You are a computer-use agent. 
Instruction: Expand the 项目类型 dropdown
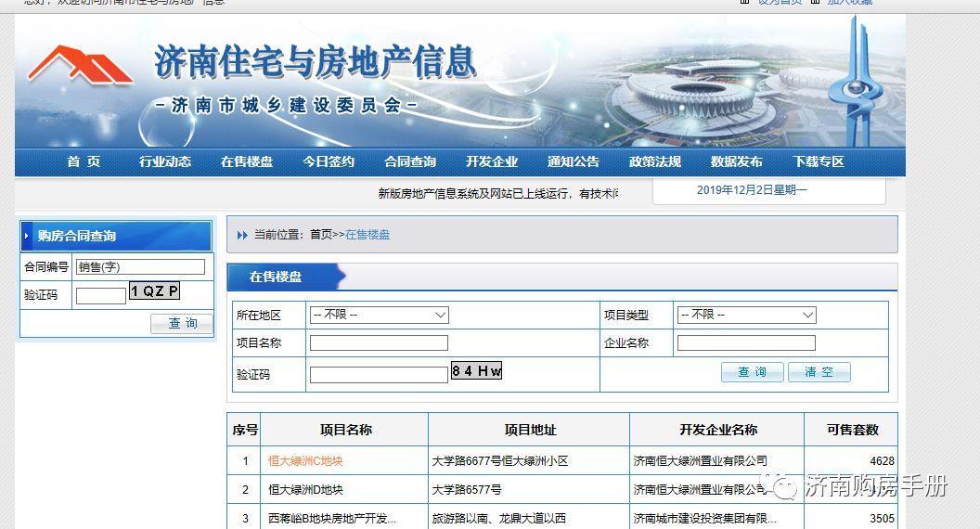click(746, 315)
